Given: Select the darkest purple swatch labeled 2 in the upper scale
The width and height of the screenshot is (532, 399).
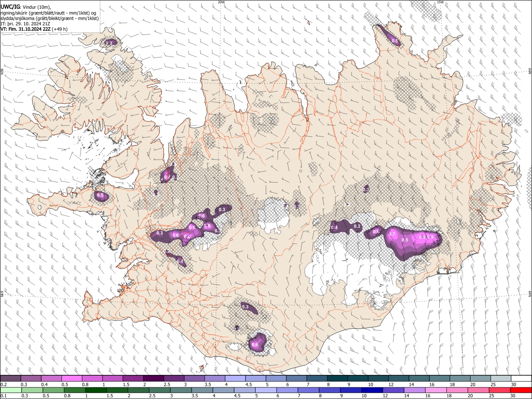Looking at the screenshot, I should coord(153,379).
